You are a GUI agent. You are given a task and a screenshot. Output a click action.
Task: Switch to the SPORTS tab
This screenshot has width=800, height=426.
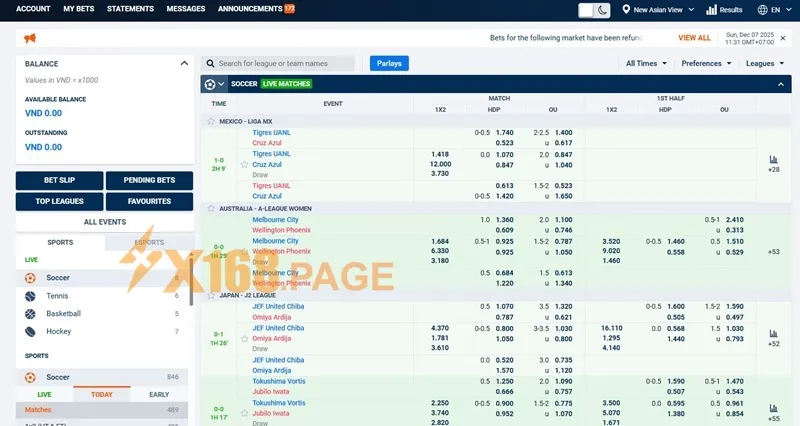[60, 242]
